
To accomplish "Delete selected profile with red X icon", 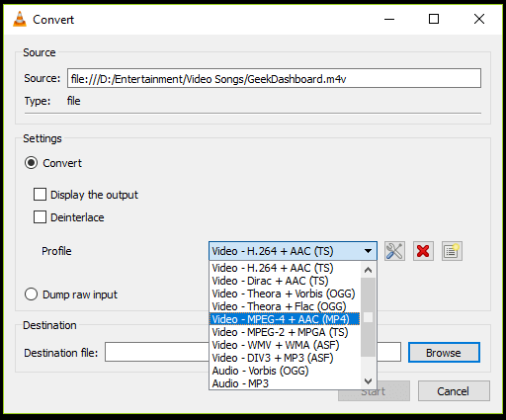I will (423, 251).
